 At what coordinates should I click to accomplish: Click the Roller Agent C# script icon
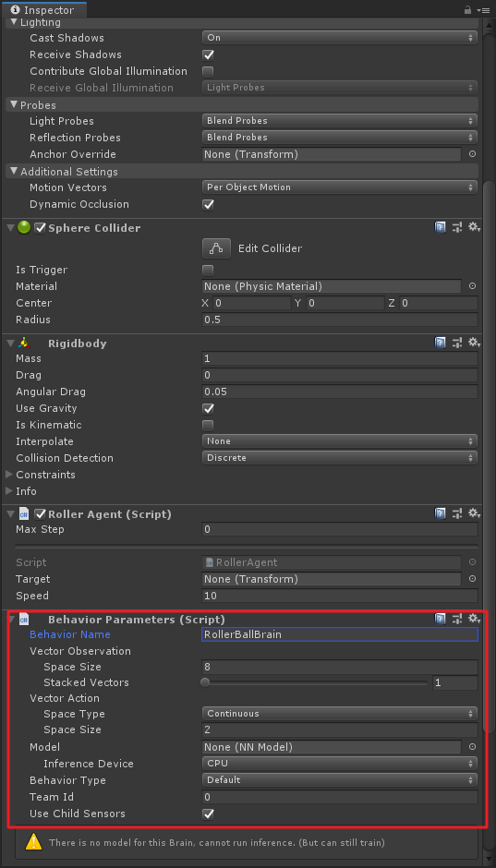[x=24, y=514]
